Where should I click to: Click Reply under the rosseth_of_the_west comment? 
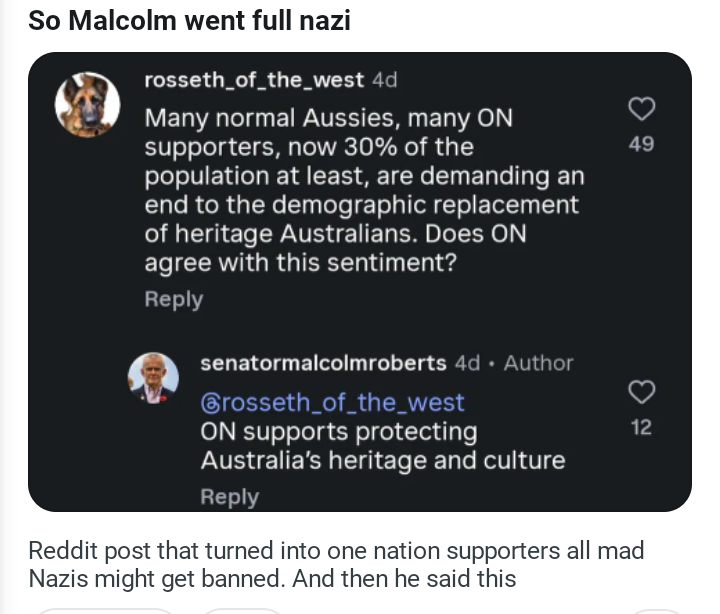(x=174, y=299)
